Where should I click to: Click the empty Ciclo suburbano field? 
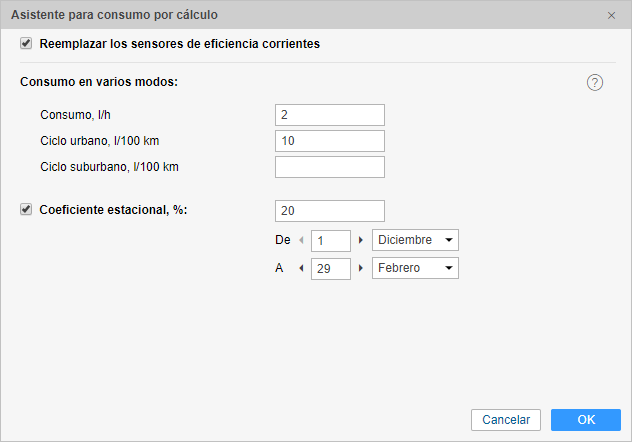tap(330, 167)
